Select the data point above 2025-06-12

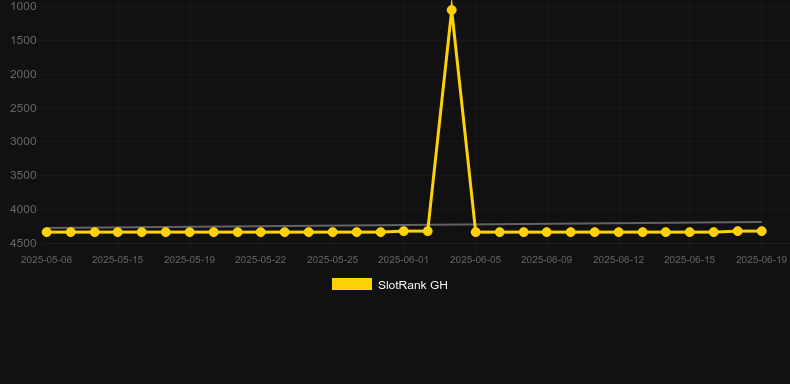(x=619, y=232)
